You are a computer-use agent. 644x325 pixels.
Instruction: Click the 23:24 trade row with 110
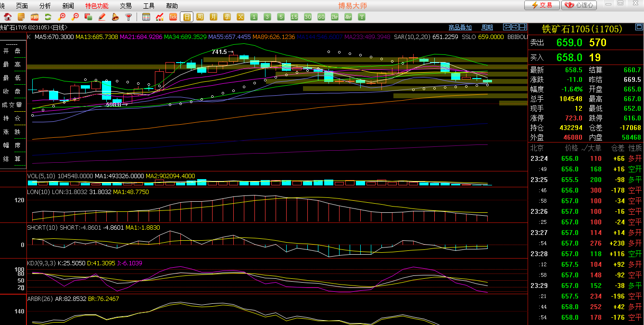point(585,158)
